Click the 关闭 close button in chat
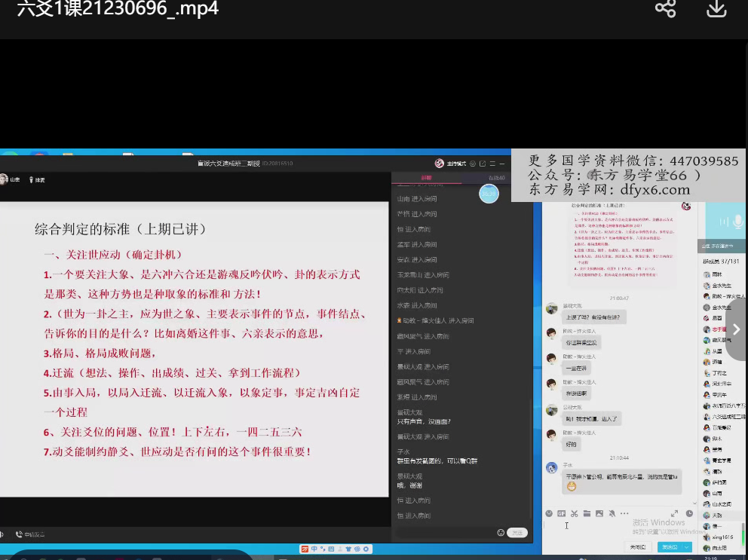Screen dimensions: 748x560 [x=638, y=547]
